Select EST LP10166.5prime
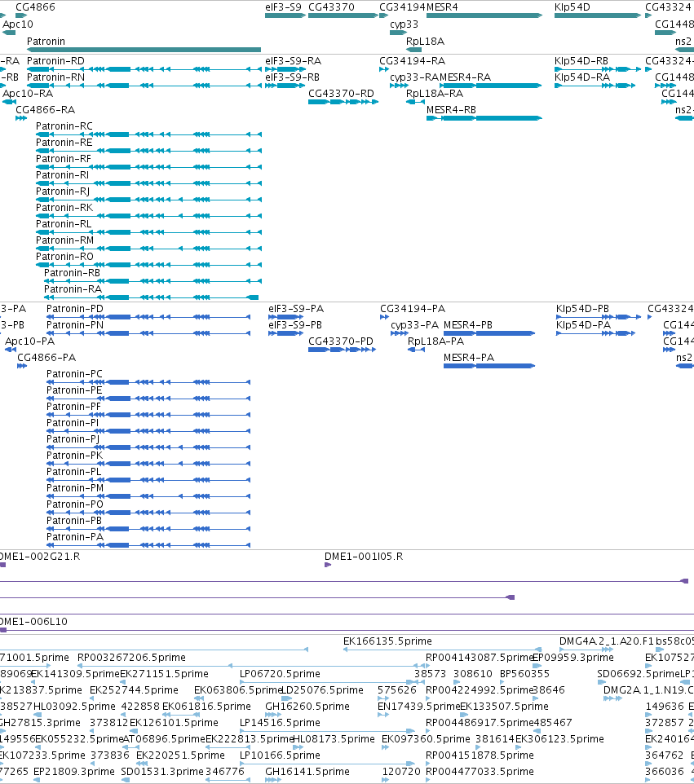The height and width of the screenshot is (784, 694). tap(327, 764)
